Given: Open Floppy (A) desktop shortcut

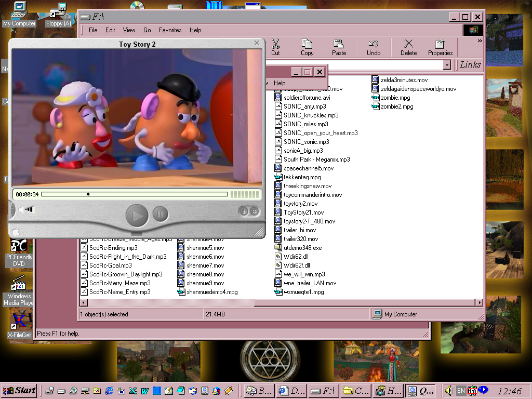Looking at the screenshot, I should tap(58, 14).
